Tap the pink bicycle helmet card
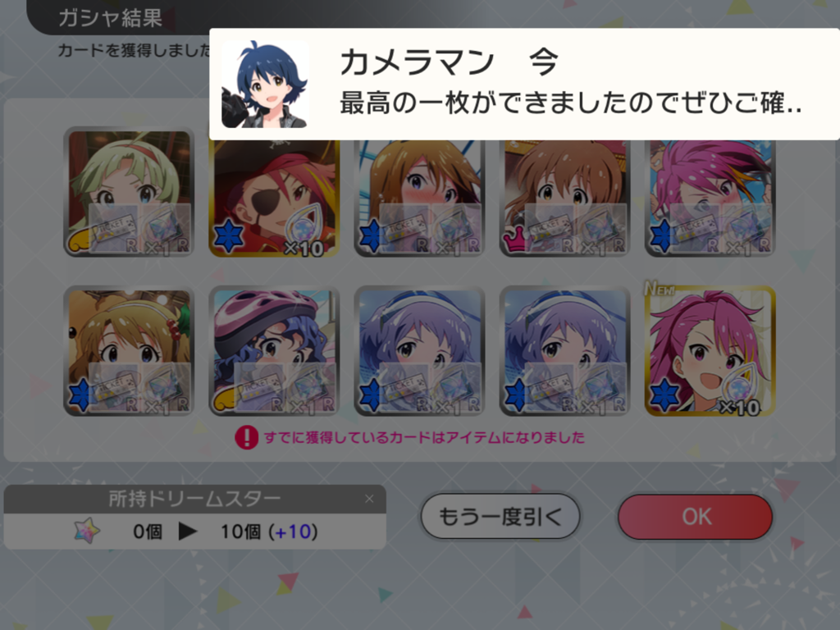840x630 pixels. pos(274,351)
